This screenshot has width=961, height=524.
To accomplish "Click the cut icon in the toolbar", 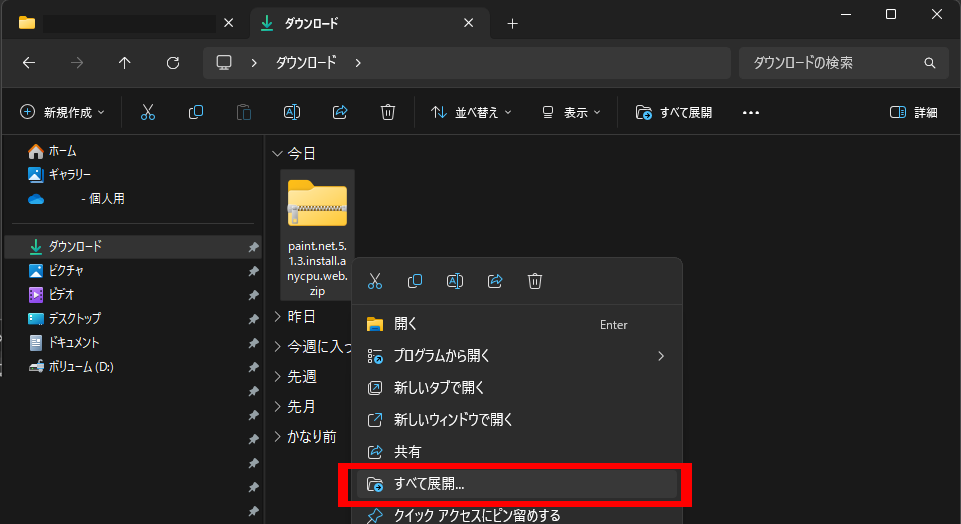I will coord(148,113).
